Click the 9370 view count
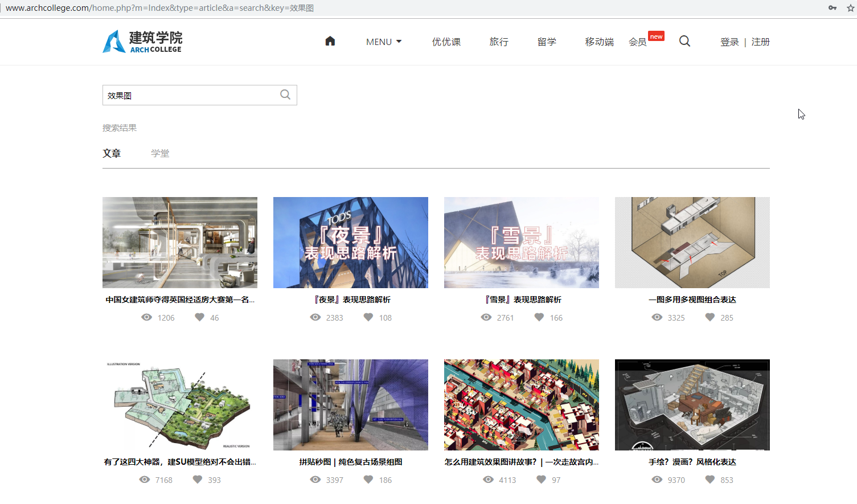Screen dimensions: 857x504 coord(676,480)
